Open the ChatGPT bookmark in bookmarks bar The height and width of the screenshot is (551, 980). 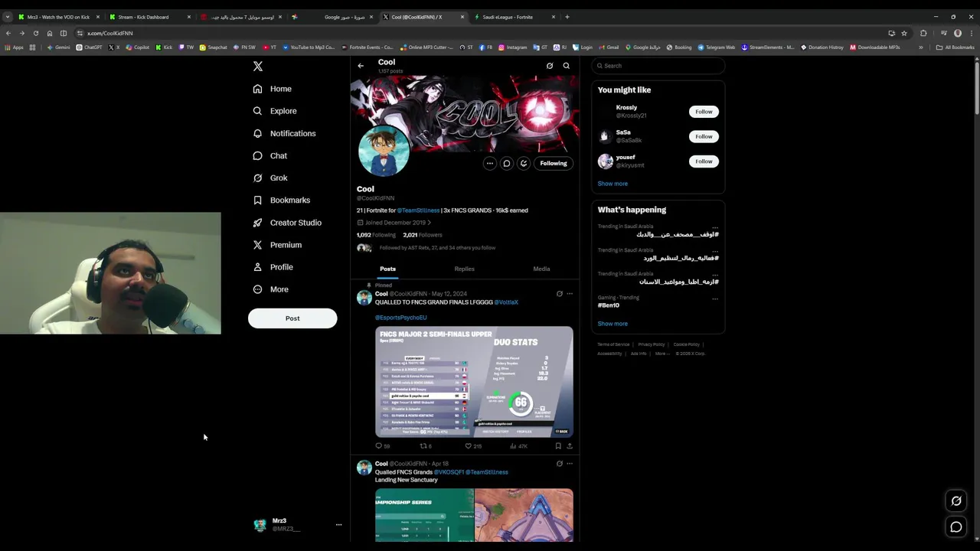point(89,47)
